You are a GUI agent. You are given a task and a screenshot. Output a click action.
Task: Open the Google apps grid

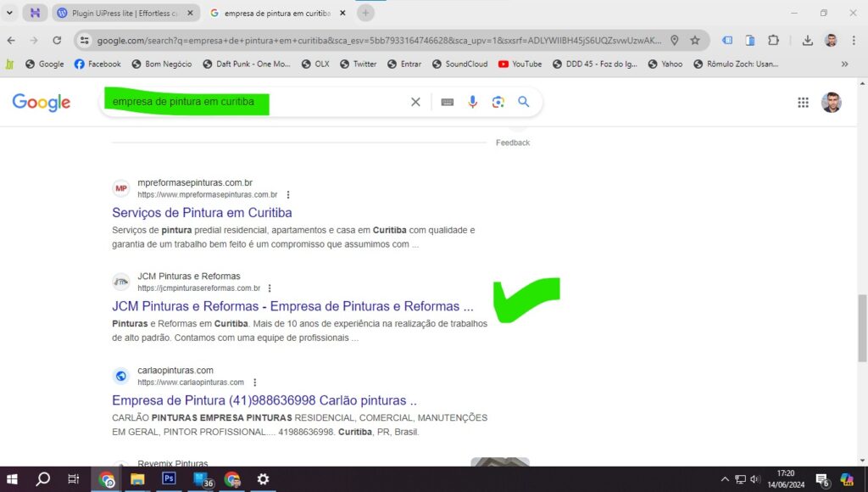coord(803,103)
